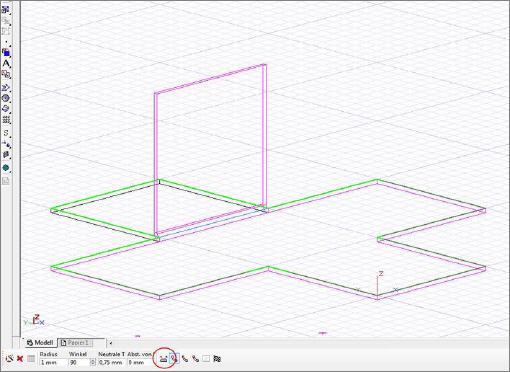Click the Winkel value stepper arrows
The image size is (510, 372).
[x=93, y=362]
